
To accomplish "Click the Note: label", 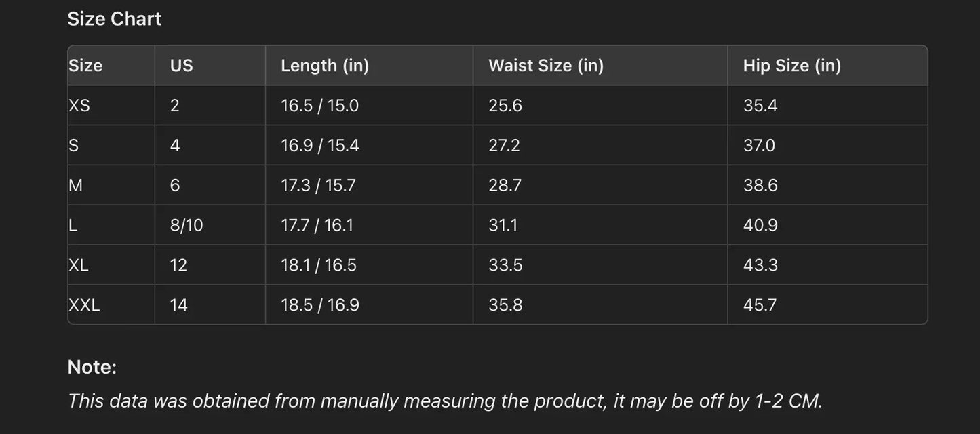I will [x=92, y=368].
